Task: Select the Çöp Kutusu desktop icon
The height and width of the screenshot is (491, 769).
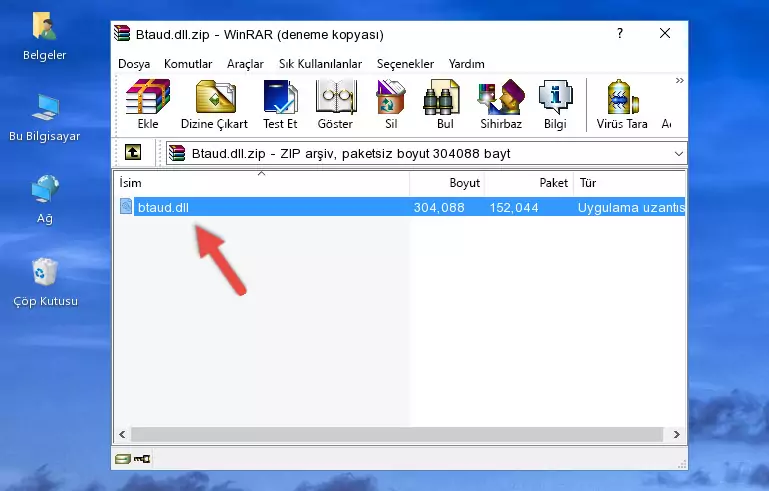Action: pos(45,283)
